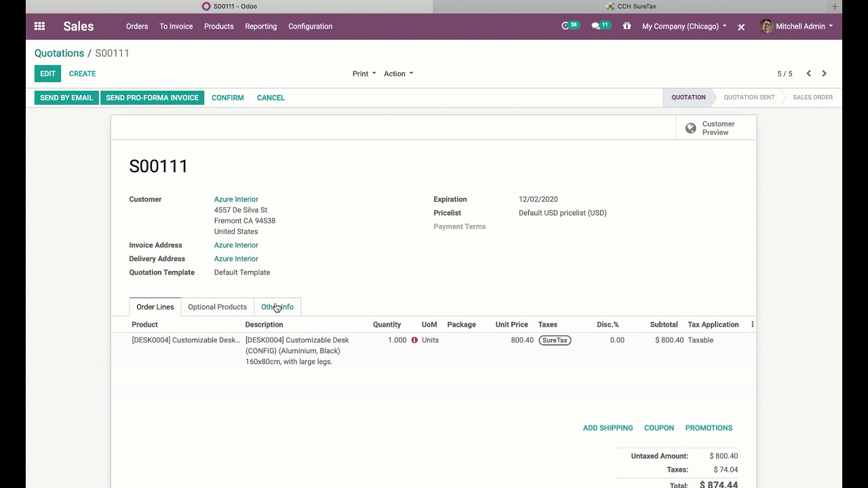Click the EDIT button

click(x=47, y=74)
